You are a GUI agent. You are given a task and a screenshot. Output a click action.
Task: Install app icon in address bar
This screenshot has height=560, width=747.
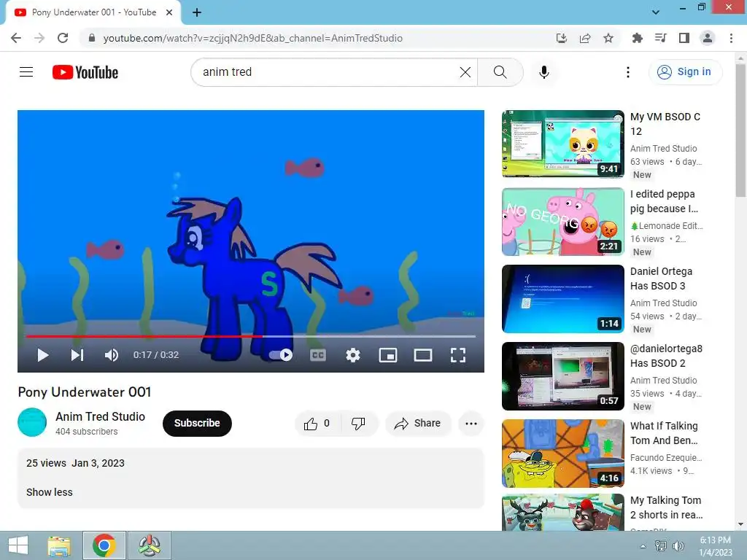pyautogui.click(x=562, y=38)
